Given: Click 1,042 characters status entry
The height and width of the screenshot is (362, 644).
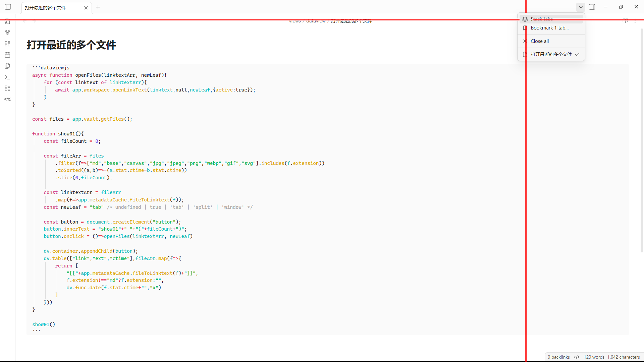Looking at the screenshot, I should (x=624, y=357).
